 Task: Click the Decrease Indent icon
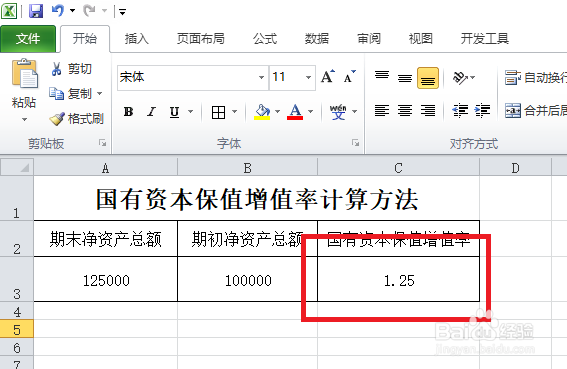tap(460, 110)
